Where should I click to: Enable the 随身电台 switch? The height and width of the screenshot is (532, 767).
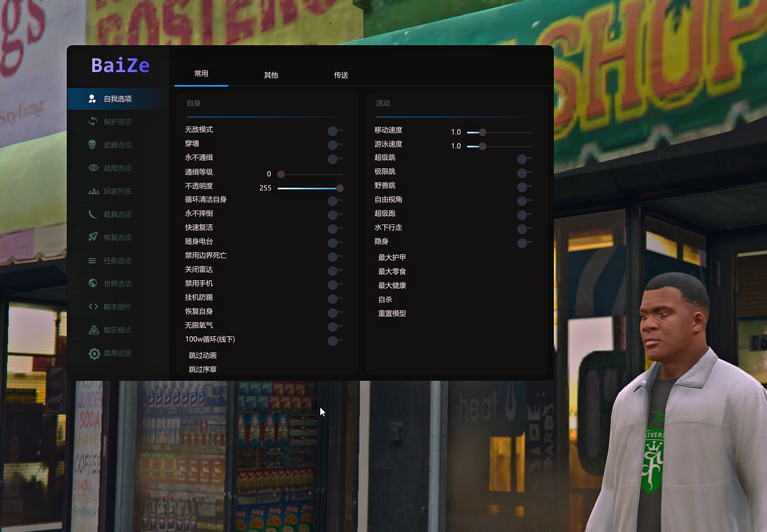coord(335,243)
